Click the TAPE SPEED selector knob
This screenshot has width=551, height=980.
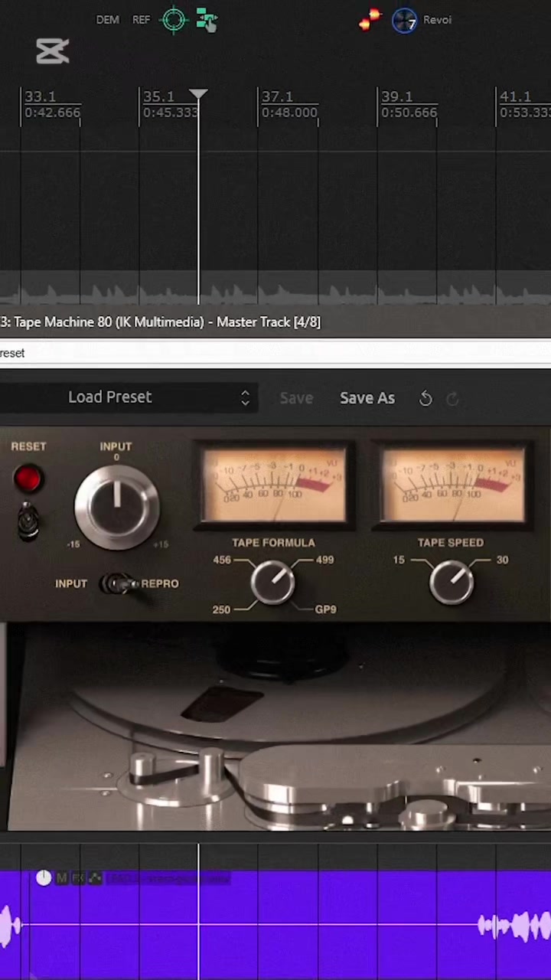[x=451, y=583]
